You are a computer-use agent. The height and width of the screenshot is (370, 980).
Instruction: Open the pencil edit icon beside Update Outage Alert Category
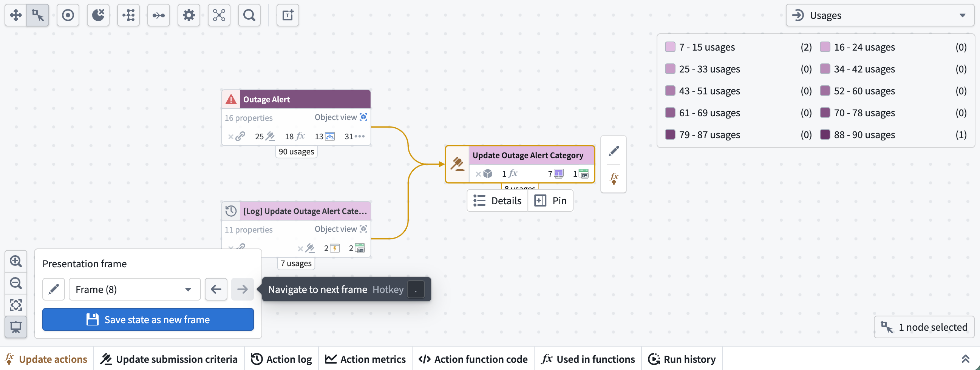(x=613, y=151)
